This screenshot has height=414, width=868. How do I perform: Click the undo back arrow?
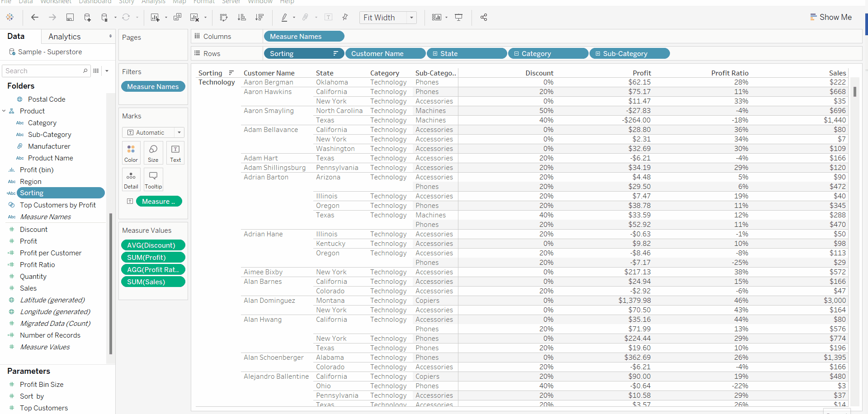click(x=34, y=17)
